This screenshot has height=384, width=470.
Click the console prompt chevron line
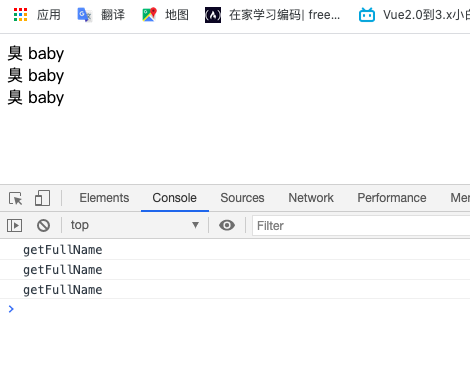coord(235,309)
